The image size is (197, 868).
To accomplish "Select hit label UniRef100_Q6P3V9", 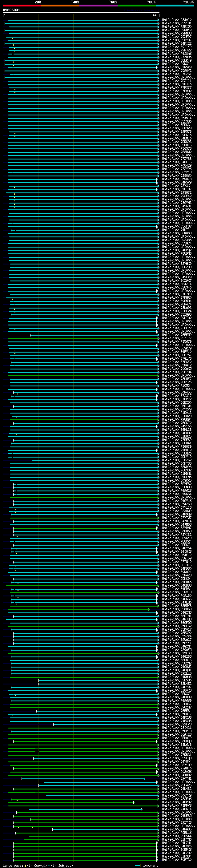I will [x=177, y=128].
